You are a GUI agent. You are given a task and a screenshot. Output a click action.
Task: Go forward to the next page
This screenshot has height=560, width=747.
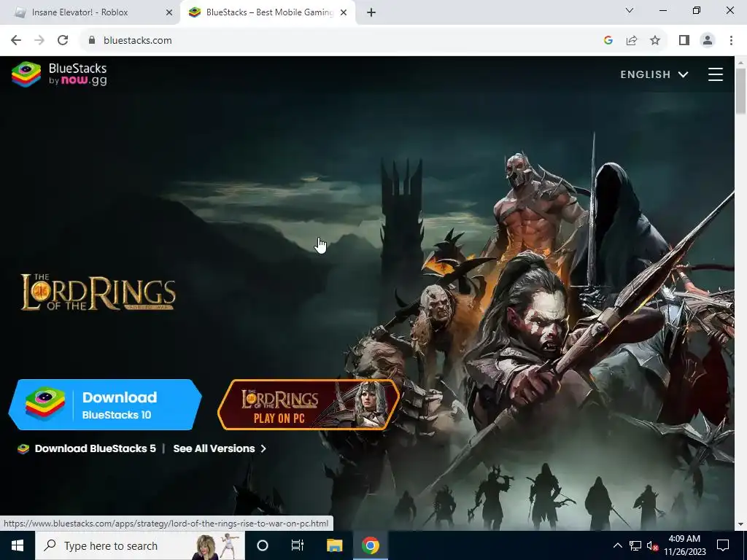(x=39, y=41)
